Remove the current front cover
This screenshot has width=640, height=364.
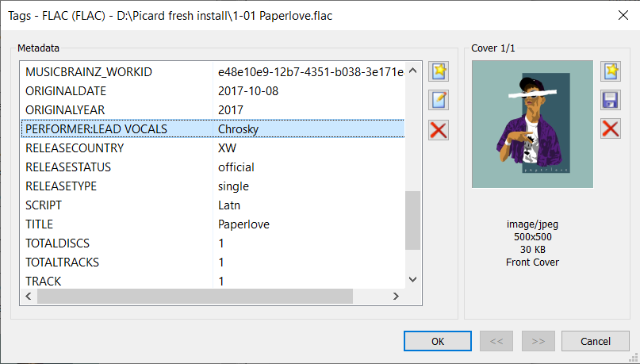[611, 129]
